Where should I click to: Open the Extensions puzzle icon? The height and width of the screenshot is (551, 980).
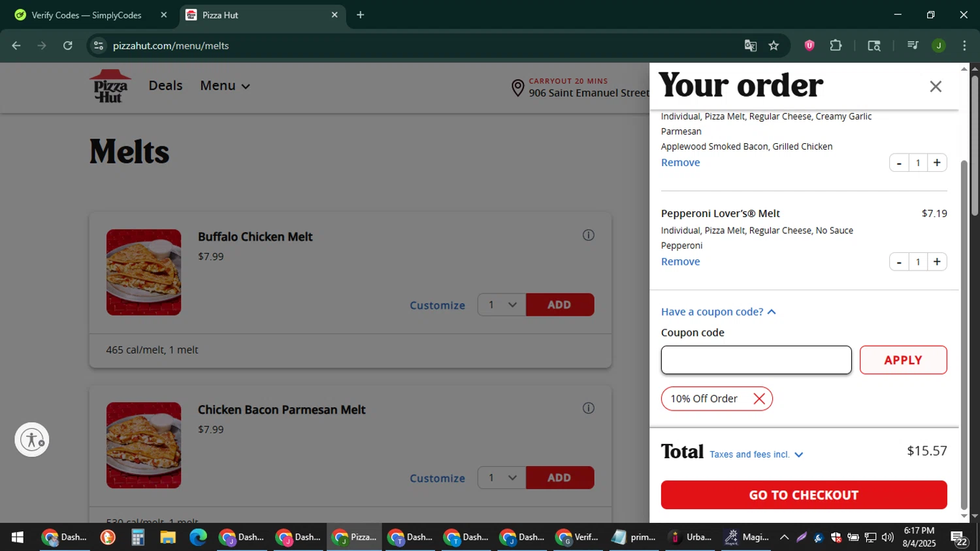tap(836, 46)
